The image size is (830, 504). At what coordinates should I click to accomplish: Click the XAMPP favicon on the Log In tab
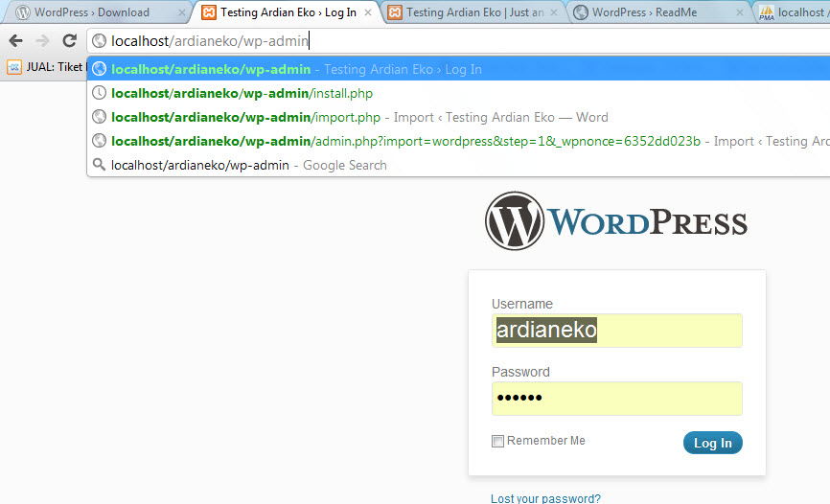click(x=209, y=12)
